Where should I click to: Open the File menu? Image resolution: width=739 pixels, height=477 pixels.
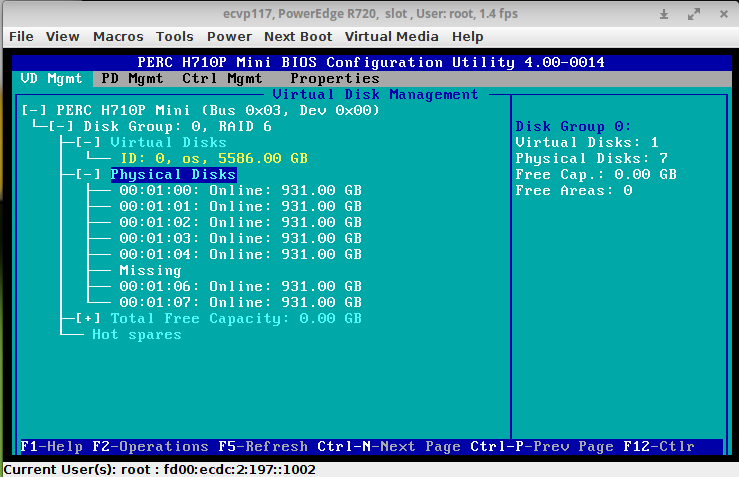click(x=21, y=36)
